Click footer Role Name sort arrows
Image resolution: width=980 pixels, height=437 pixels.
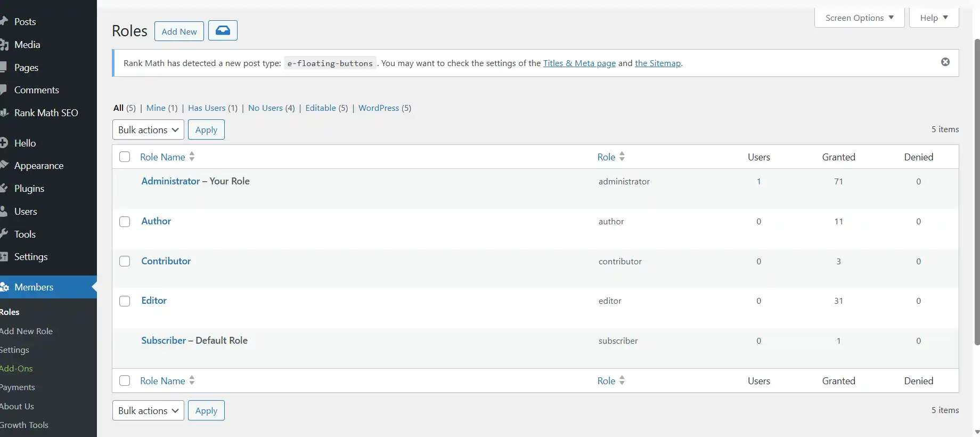192,381
